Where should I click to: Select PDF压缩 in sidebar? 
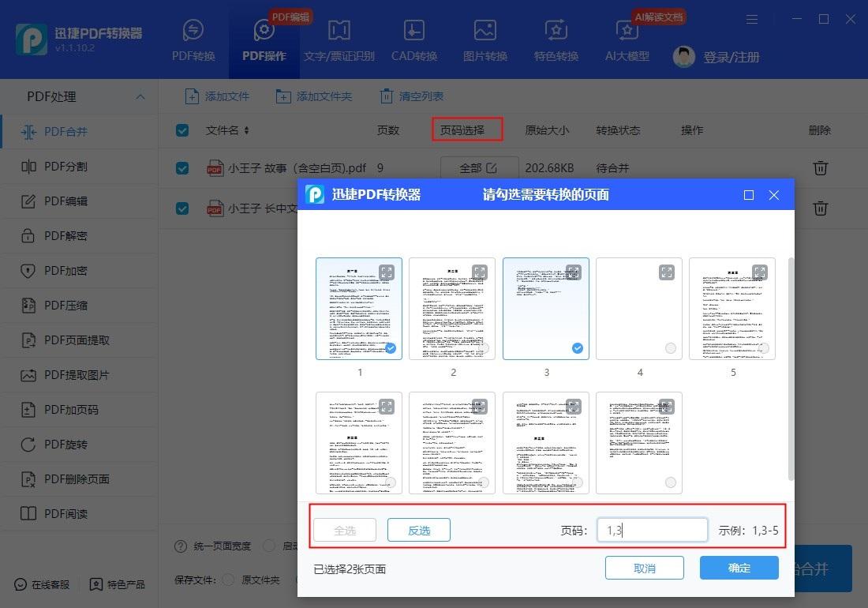[79, 306]
